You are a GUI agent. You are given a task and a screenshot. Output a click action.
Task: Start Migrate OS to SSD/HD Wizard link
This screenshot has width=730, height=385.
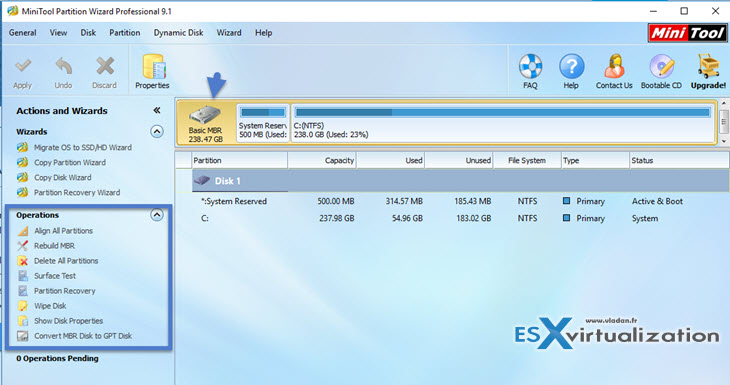pos(82,148)
